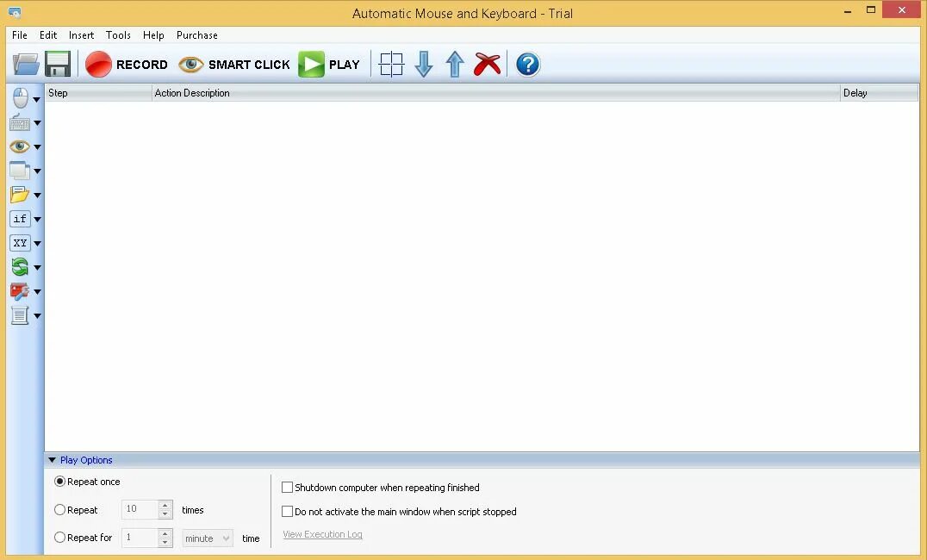Click the mouse action icon in sidebar
927x560 pixels.
point(20,98)
